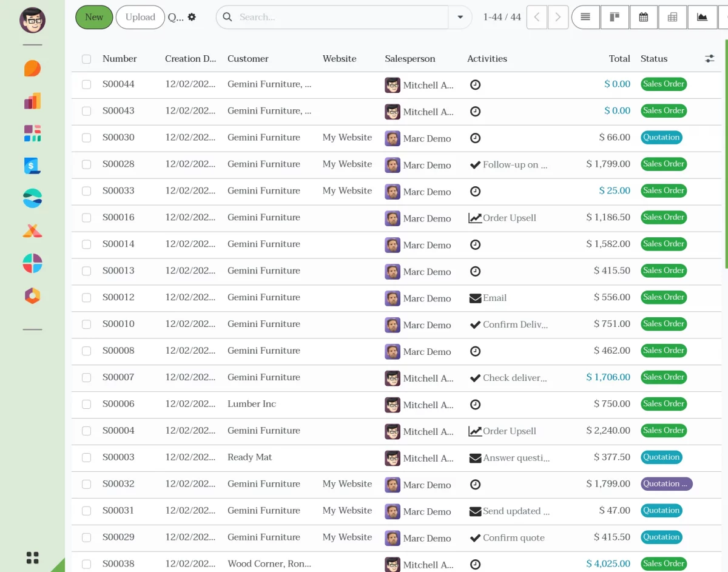The width and height of the screenshot is (728, 572).
Task: Click the Upload button
Action: click(140, 17)
